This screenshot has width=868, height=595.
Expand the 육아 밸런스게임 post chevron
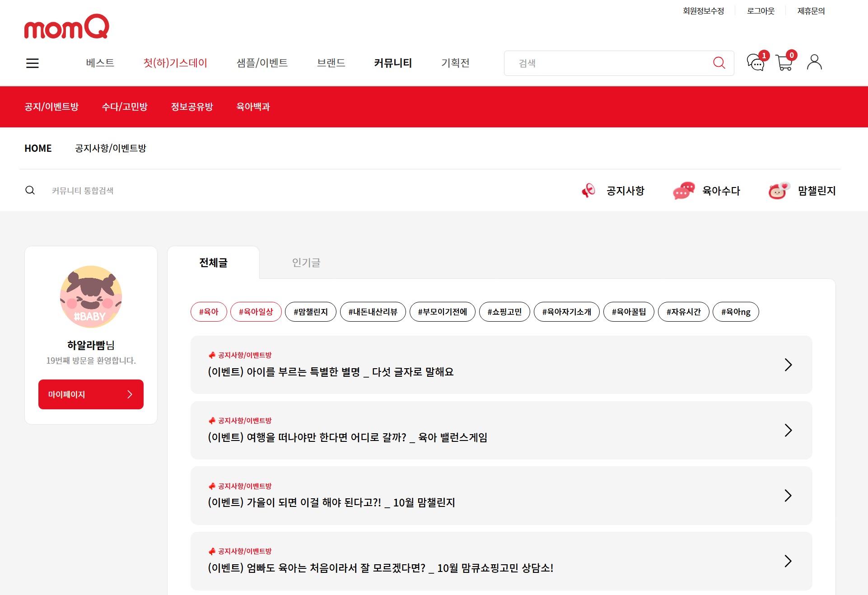(789, 430)
